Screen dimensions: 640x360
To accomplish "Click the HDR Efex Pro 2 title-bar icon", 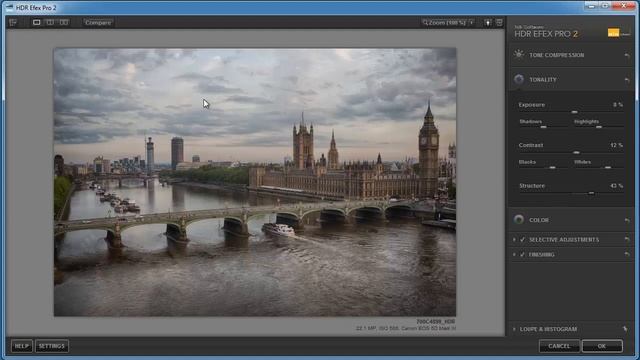I will [x=9, y=7].
